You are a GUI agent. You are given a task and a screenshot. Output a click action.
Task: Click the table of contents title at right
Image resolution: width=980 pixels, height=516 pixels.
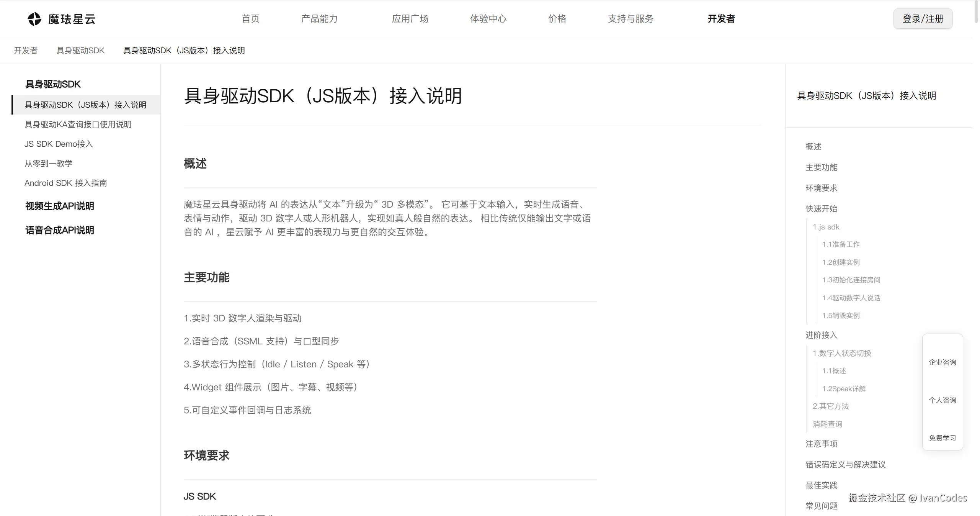point(867,96)
